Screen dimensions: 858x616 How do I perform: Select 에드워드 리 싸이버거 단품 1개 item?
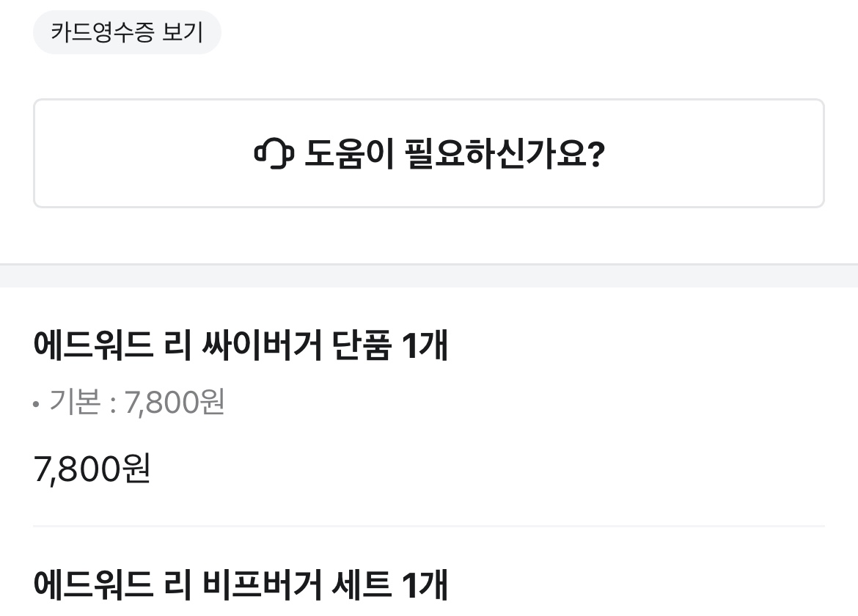[241, 345]
